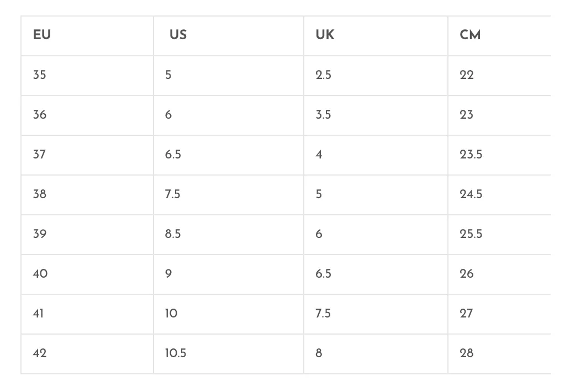Click the US column header

[229, 36]
